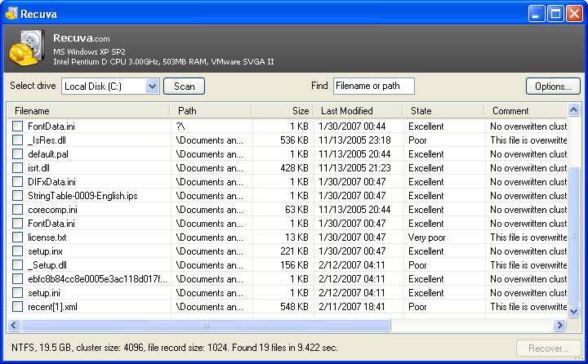The image size is (588, 364).
Task: Click the 2/11/2007 18:41 date cell
Action: coord(352,307)
